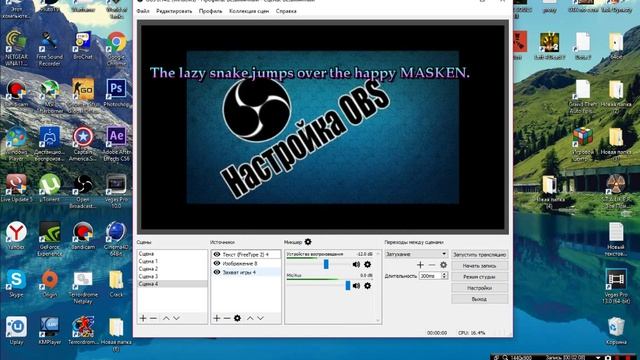The image size is (640, 360).
Task: Select the Uplay desktop icon
Action: tap(16, 330)
